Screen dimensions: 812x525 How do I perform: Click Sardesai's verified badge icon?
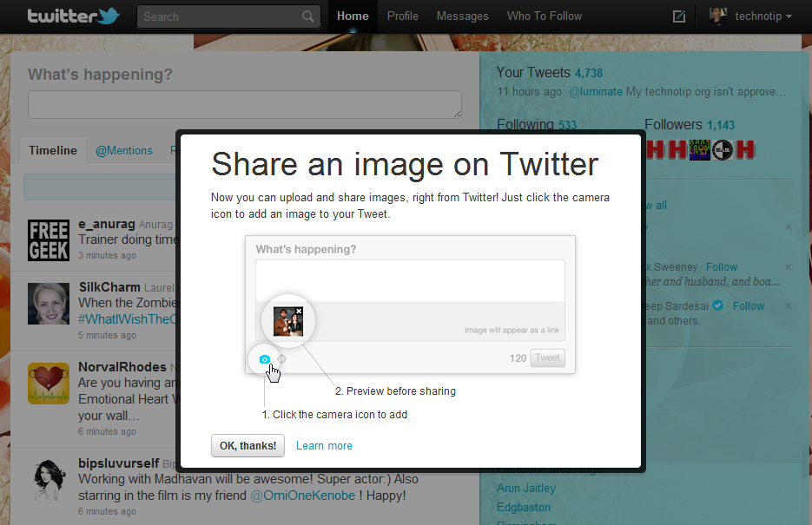pos(717,305)
